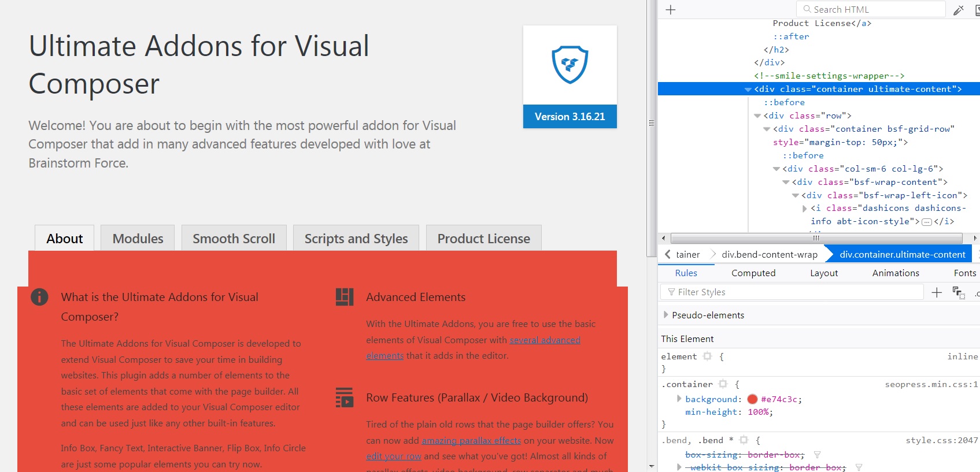This screenshot has width=980, height=472.
Task: Click the Search HTML input field
Action: (x=871, y=9)
